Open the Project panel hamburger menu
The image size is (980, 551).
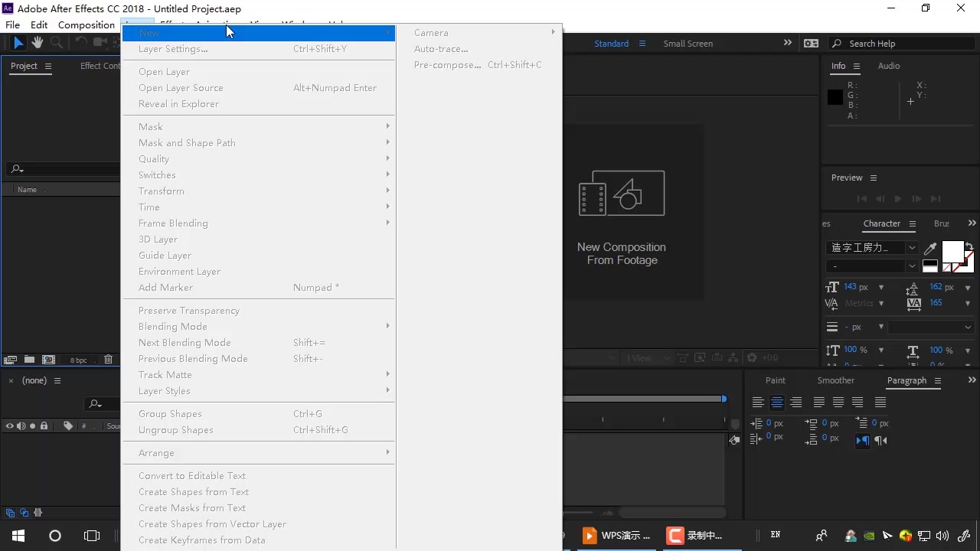(x=48, y=67)
